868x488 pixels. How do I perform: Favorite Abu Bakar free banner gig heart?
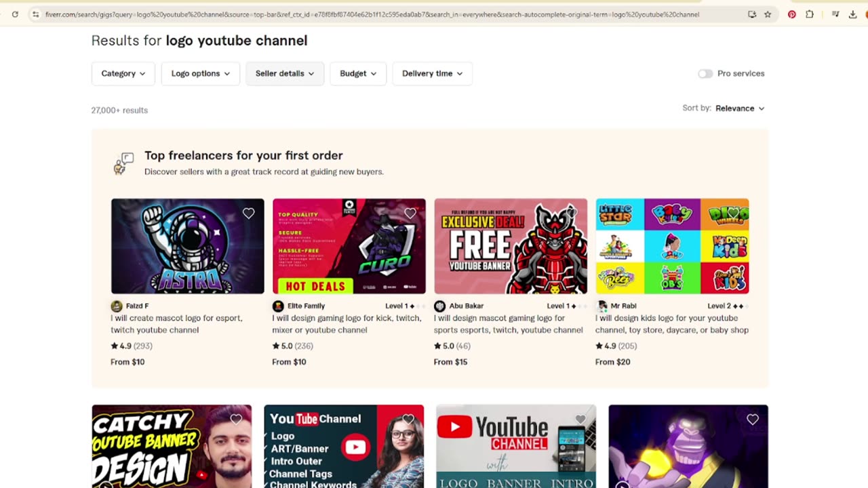pos(572,213)
